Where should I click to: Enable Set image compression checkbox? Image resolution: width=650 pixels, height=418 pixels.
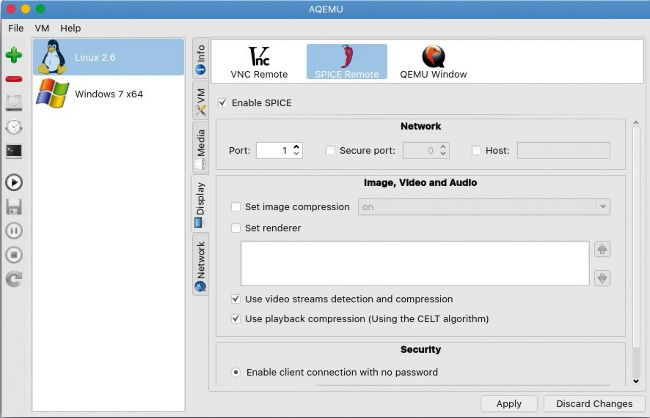(x=236, y=207)
